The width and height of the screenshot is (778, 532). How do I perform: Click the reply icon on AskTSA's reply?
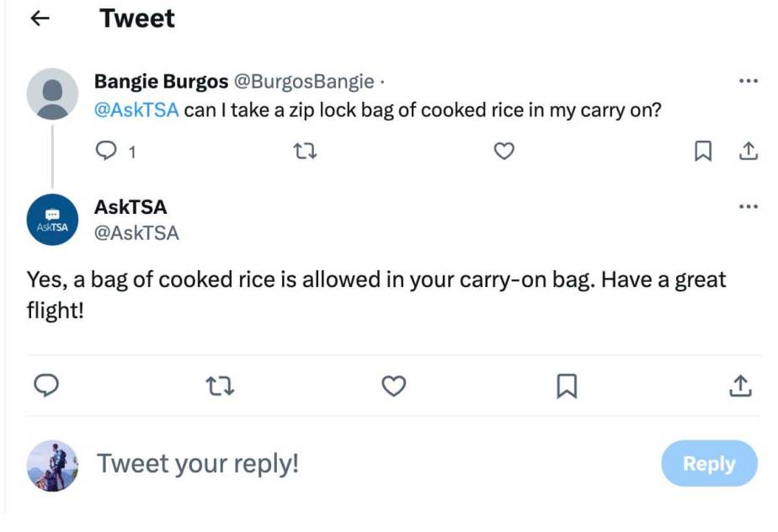[47, 386]
